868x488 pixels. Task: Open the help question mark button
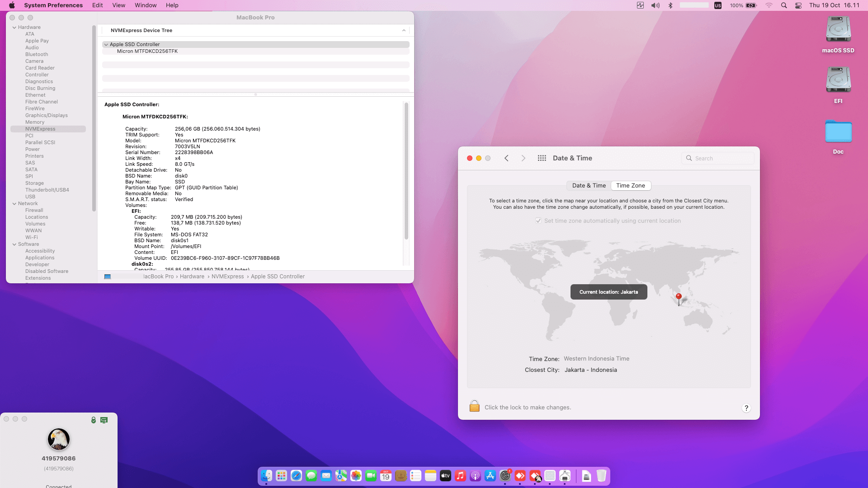click(746, 408)
